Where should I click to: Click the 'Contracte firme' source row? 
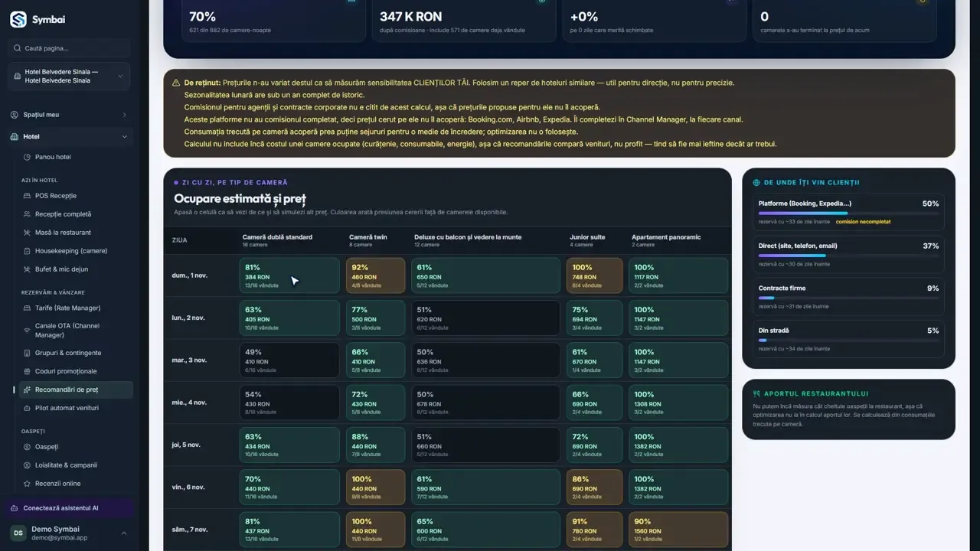[848, 297]
